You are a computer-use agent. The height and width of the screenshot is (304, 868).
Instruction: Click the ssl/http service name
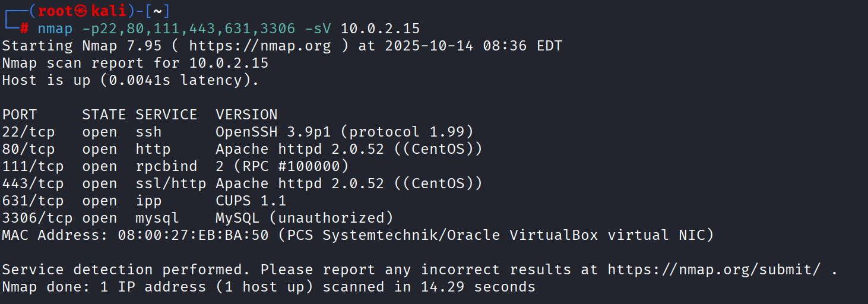(171, 183)
